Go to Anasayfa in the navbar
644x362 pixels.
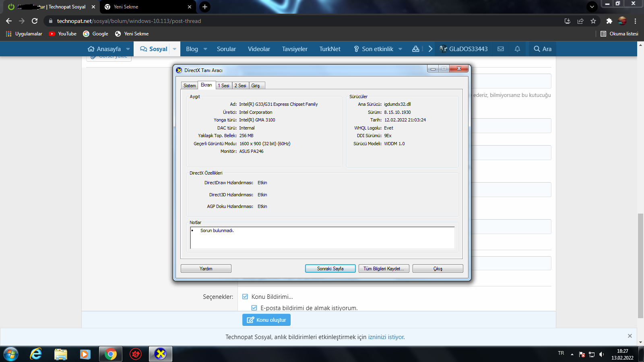coord(104,49)
